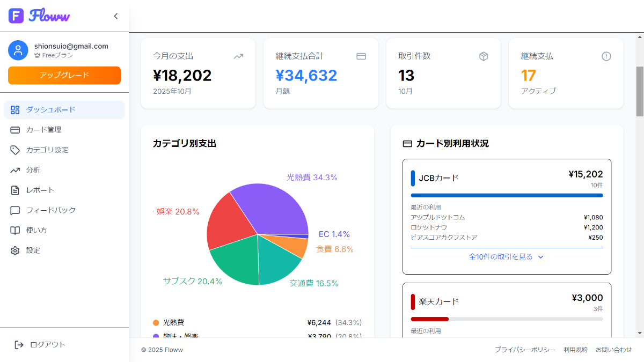Expand 全10件の取引を見る for JCBカード
This screenshot has width=644, height=362.
point(506,257)
